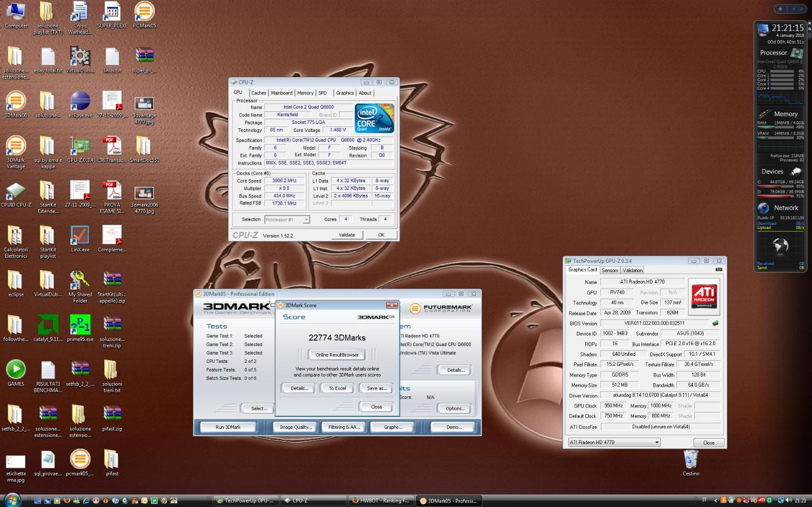Click the Processor gadget header in sidebar
812x507 pixels.
tap(781, 53)
